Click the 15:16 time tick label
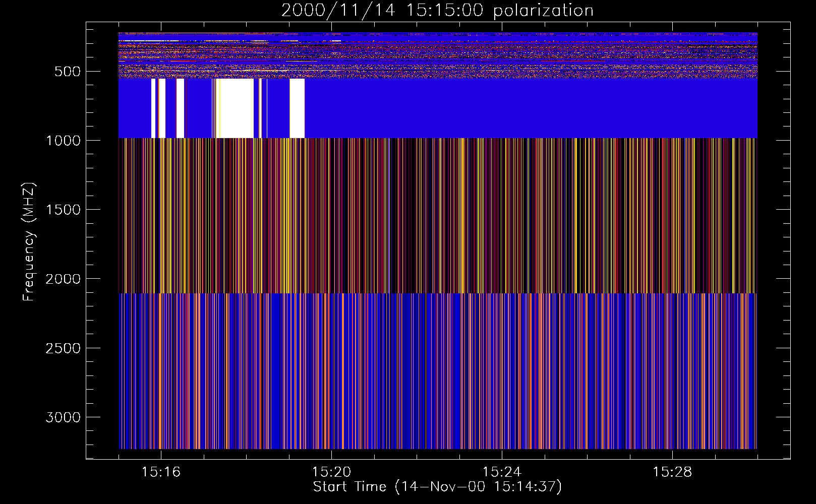Viewport: 816px width, 504px height. pyautogui.click(x=161, y=472)
